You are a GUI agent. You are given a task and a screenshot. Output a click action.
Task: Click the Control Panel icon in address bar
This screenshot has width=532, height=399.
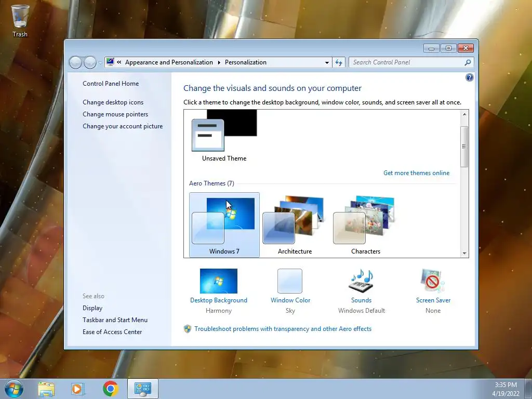tap(110, 62)
